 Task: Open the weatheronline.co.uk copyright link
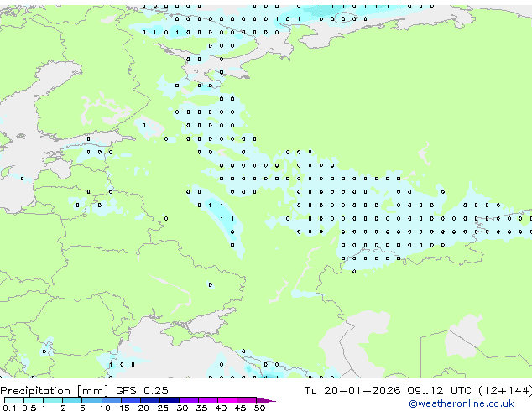461,403
